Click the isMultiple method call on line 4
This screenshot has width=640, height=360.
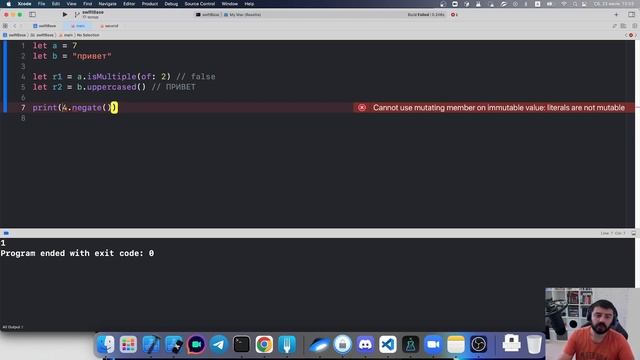pyautogui.click(x=111, y=77)
